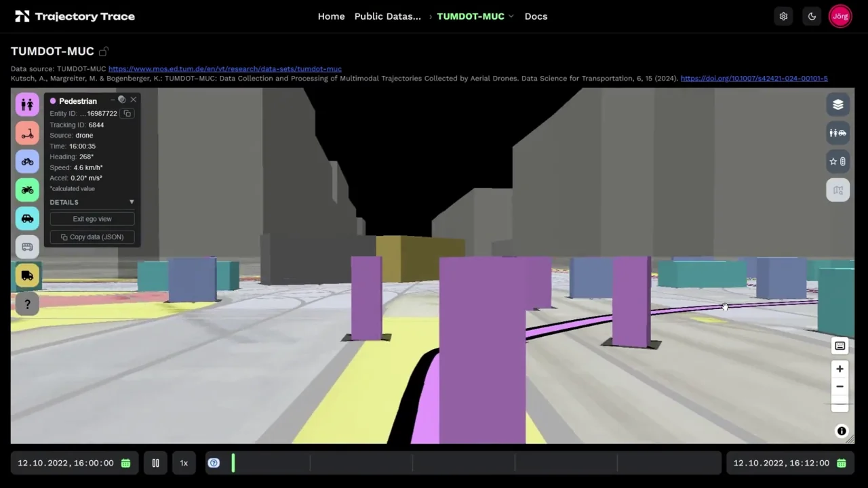Open the map layers icon
The width and height of the screenshot is (868, 488).
[x=838, y=104]
